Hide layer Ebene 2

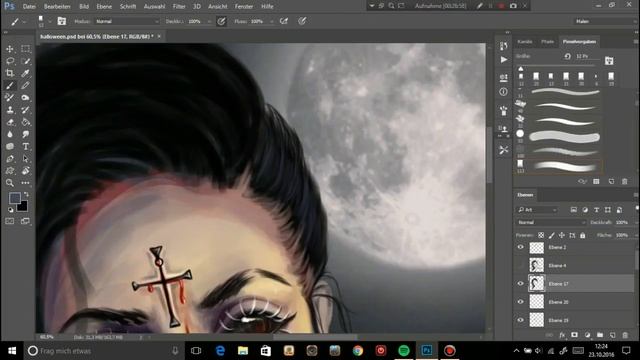click(x=520, y=247)
